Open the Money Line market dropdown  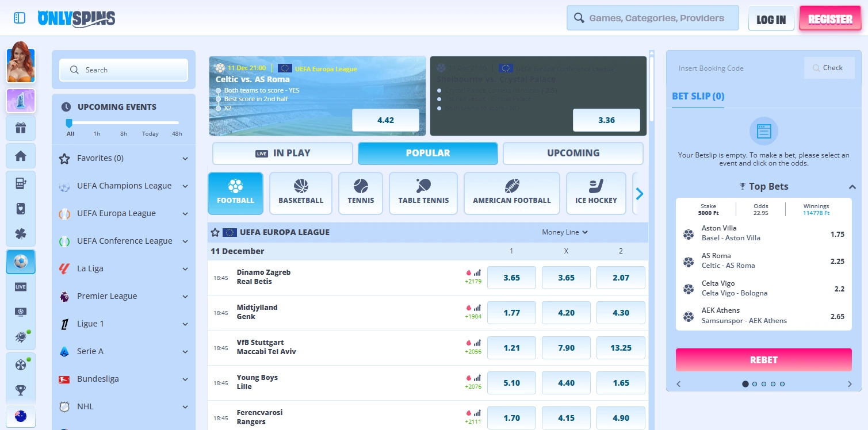(x=564, y=232)
